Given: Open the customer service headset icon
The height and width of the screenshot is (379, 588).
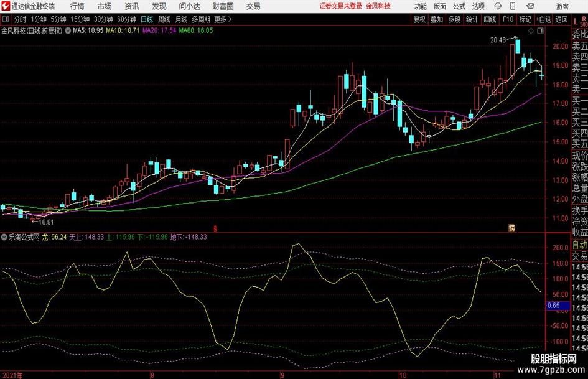Looking at the screenshot, I should 498,6.
